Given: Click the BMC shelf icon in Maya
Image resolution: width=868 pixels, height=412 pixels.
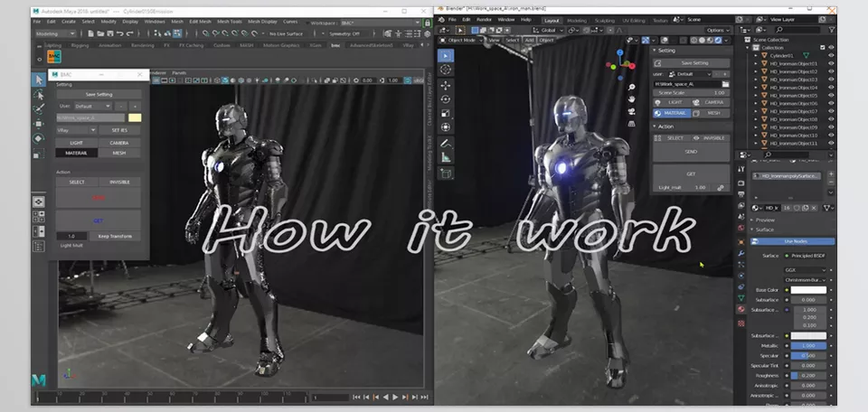Looking at the screenshot, I should (54, 57).
